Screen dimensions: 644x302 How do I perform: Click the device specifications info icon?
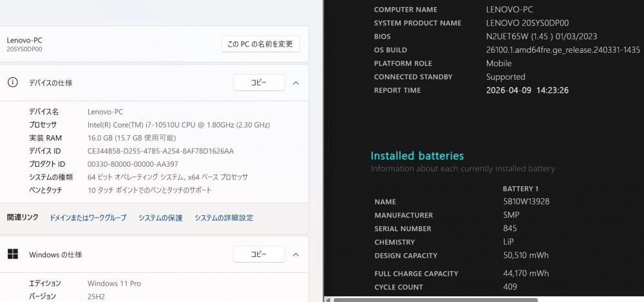pyautogui.click(x=12, y=82)
